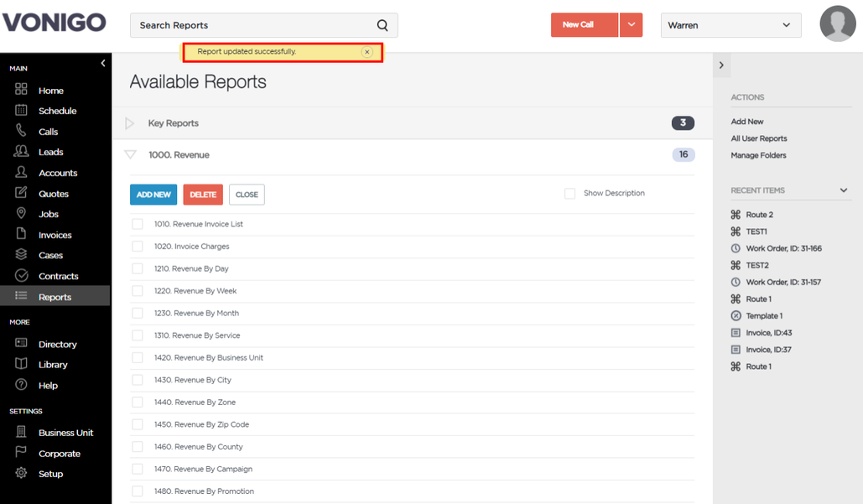Expand the Key Reports folder
This screenshot has height=504, width=863.
130,123
